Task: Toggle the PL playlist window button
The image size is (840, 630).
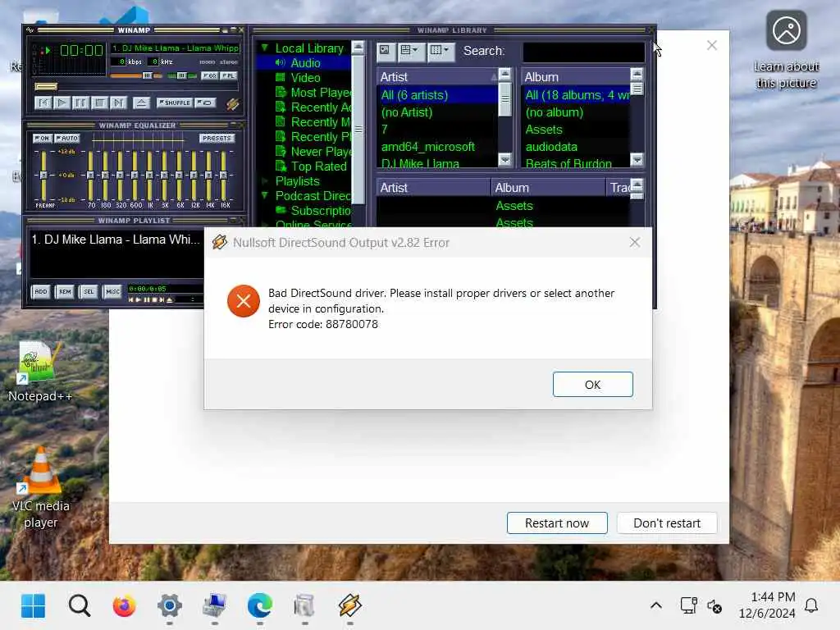Action: 228,75
